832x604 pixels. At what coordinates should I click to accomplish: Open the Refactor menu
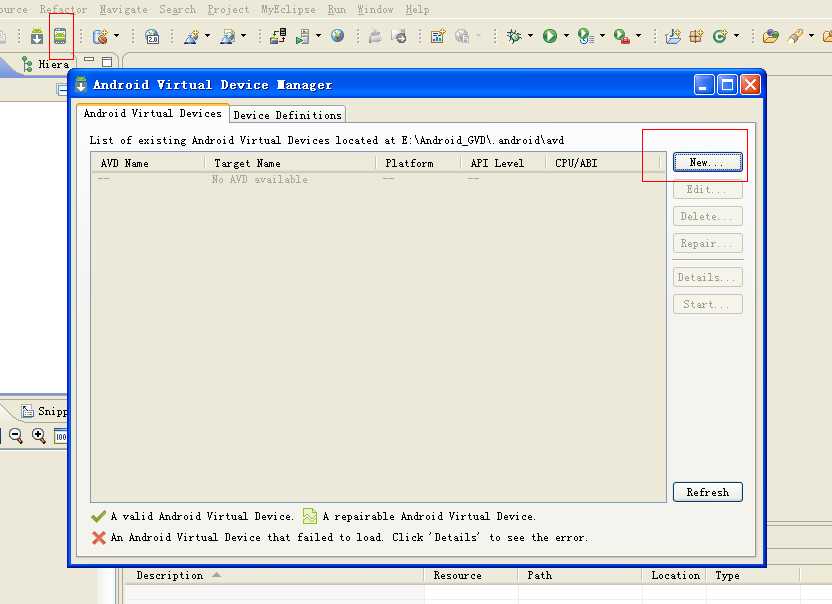(63, 10)
